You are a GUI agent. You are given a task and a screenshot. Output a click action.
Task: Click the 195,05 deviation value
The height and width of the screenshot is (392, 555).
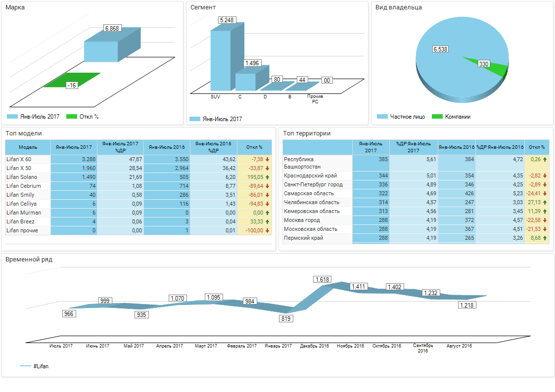coord(255,177)
